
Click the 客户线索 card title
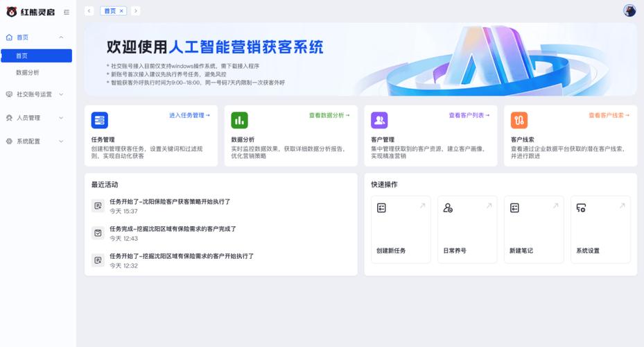523,139
